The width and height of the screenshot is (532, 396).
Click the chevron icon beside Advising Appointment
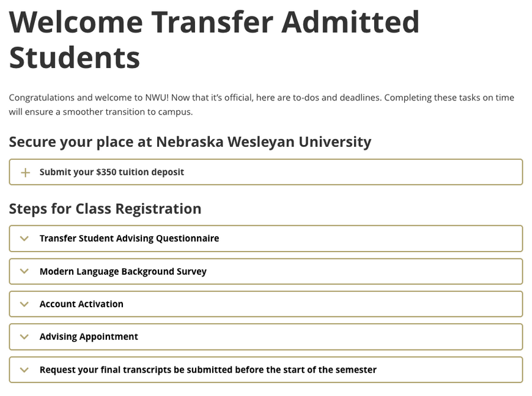tap(24, 337)
